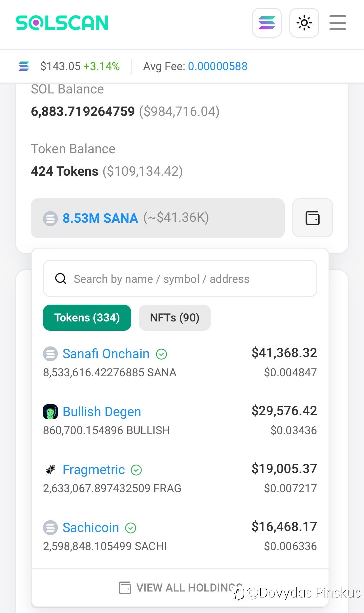Switch to the NFTs (90) tab
Image resolution: width=364 pixels, height=613 pixels.
(175, 318)
